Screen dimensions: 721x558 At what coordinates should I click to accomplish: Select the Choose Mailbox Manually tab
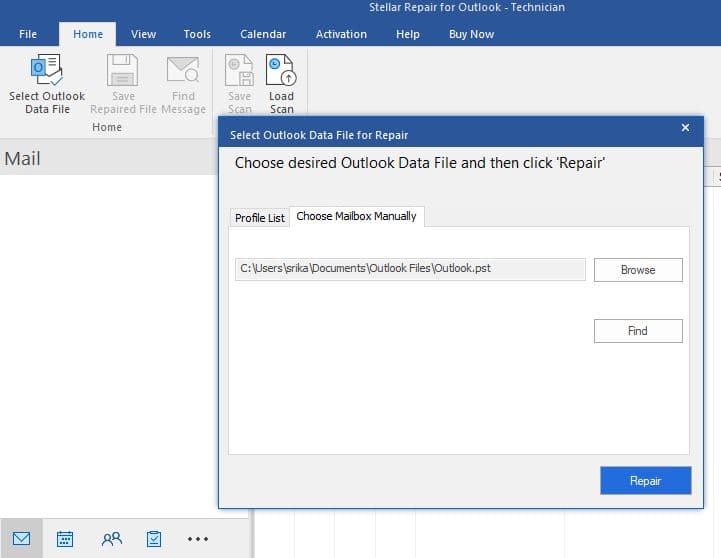[356, 216]
